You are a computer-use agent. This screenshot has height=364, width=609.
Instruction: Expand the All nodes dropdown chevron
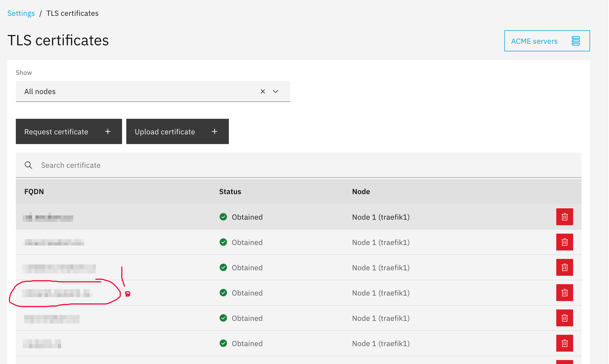click(x=275, y=91)
